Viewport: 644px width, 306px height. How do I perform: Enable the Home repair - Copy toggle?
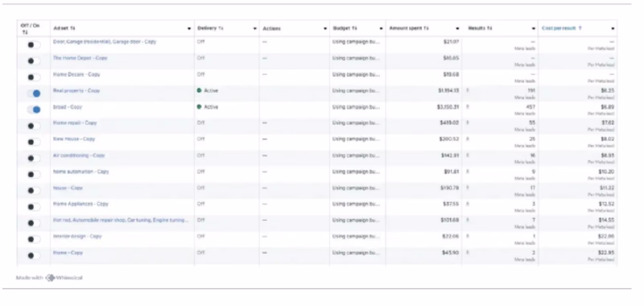[34, 126]
